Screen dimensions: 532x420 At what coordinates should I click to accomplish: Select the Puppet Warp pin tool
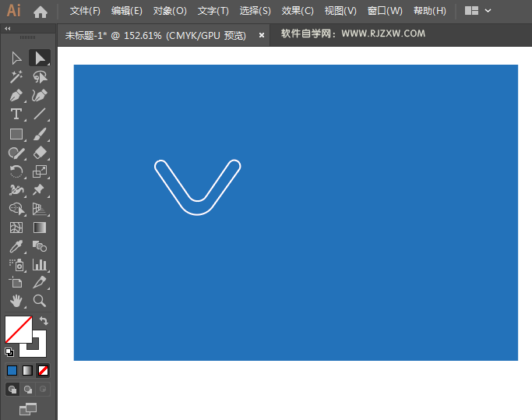coord(39,190)
